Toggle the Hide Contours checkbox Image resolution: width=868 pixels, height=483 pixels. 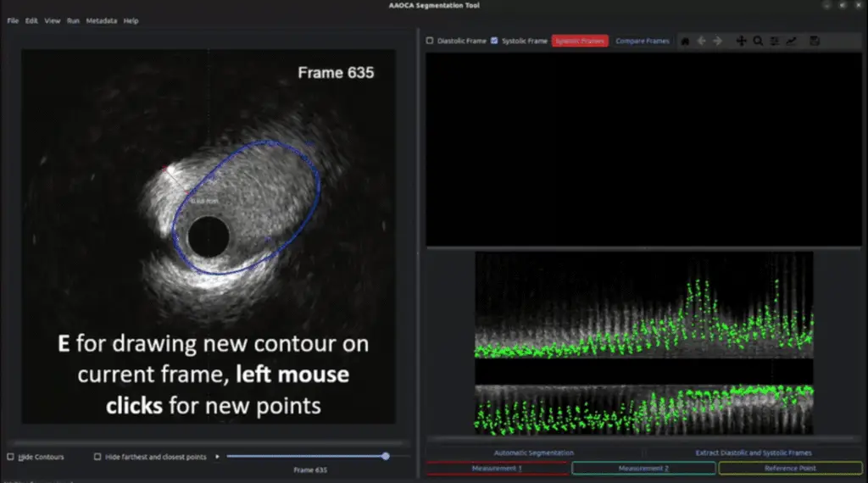(x=10, y=457)
